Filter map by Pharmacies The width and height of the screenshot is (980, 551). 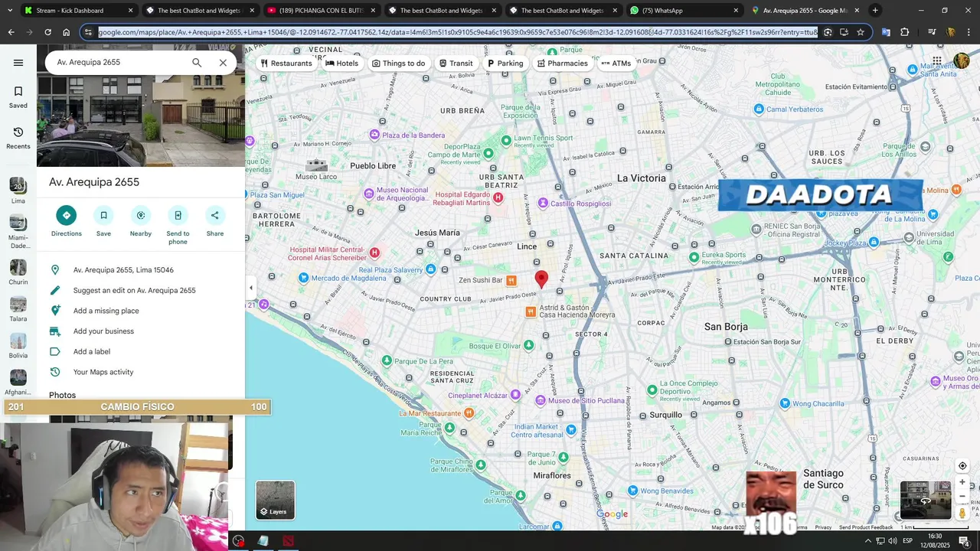(562, 64)
